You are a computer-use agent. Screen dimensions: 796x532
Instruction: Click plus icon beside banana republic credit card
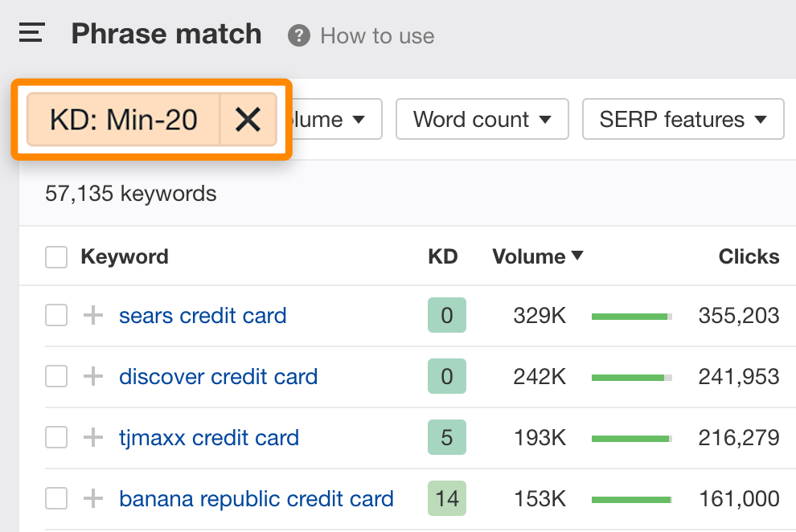[x=94, y=499]
